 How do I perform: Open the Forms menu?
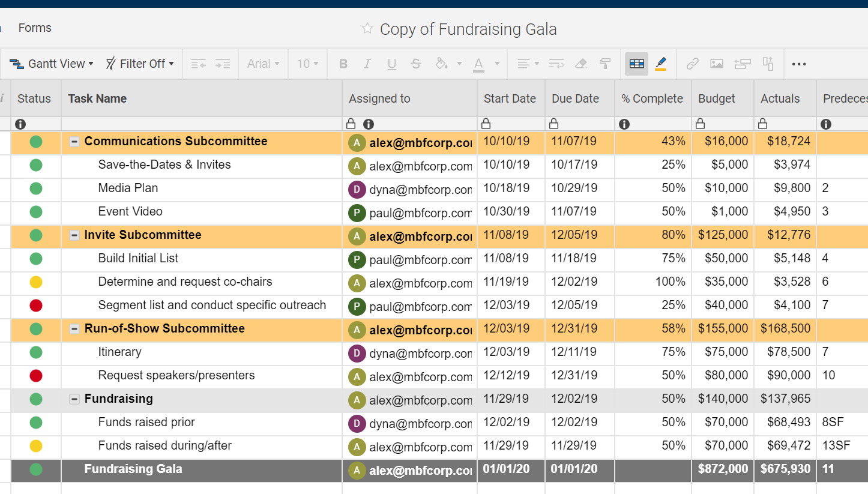point(35,28)
